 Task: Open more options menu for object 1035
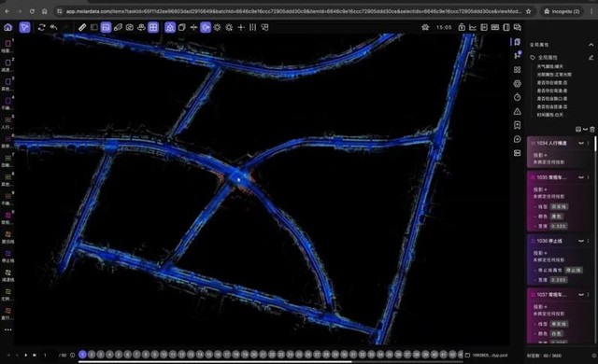tap(588, 177)
